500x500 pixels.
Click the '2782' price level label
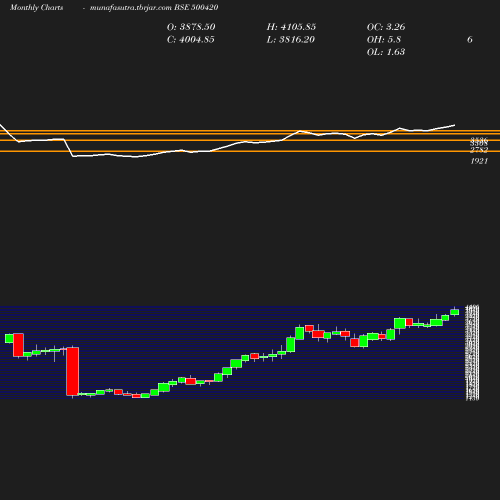[479, 150]
